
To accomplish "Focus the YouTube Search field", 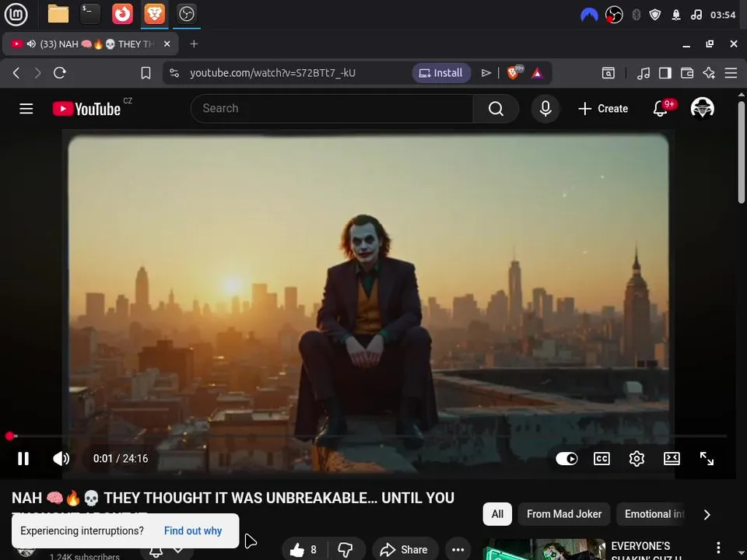I will pos(331,109).
